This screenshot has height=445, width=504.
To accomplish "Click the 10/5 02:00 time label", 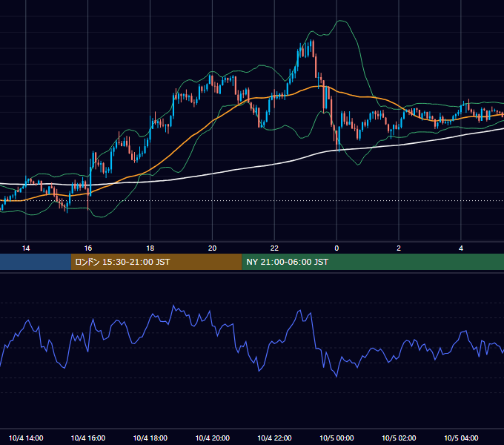I will [399, 438].
